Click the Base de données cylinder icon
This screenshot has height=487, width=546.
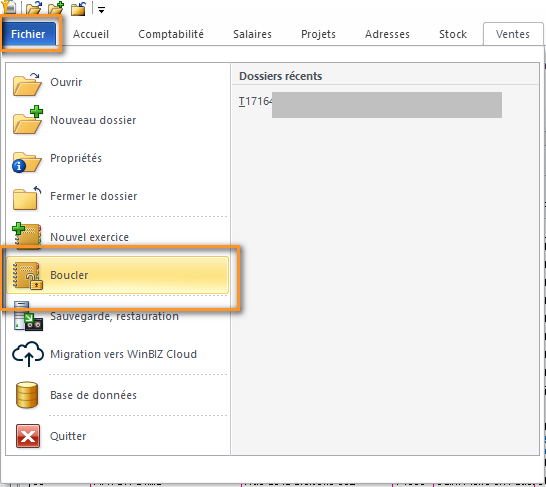[27, 395]
